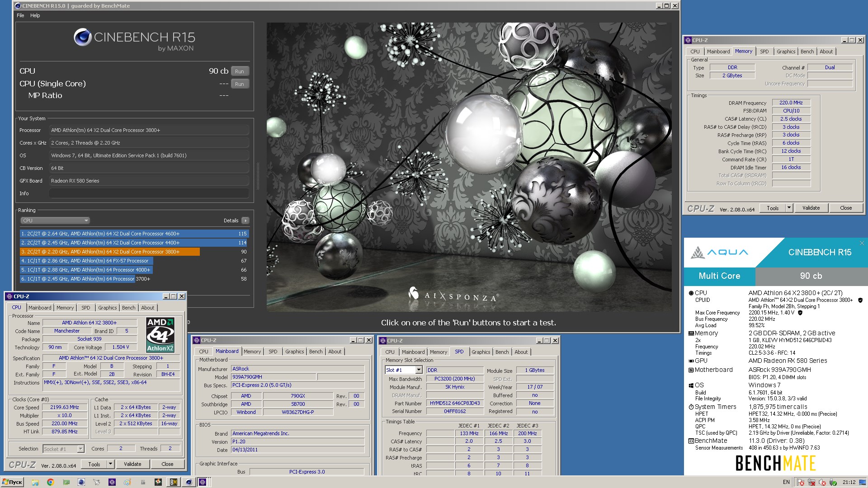The width and height of the screenshot is (868, 488).
Task: Click the Cinebench Info input field
Action: point(149,193)
